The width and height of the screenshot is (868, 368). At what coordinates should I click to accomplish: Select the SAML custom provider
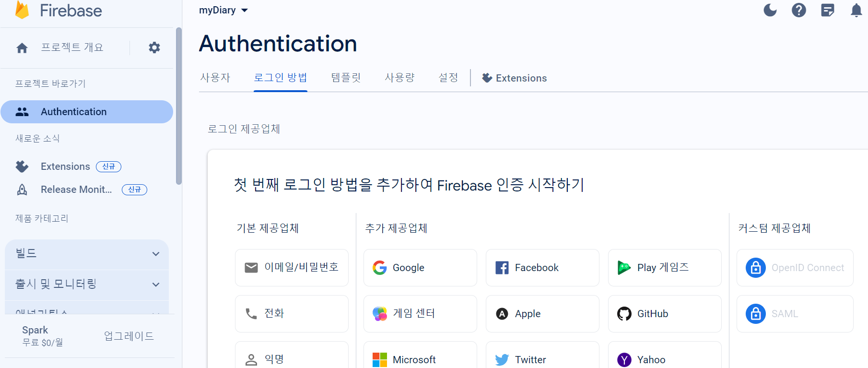pyautogui.click(x=795, y=314)
